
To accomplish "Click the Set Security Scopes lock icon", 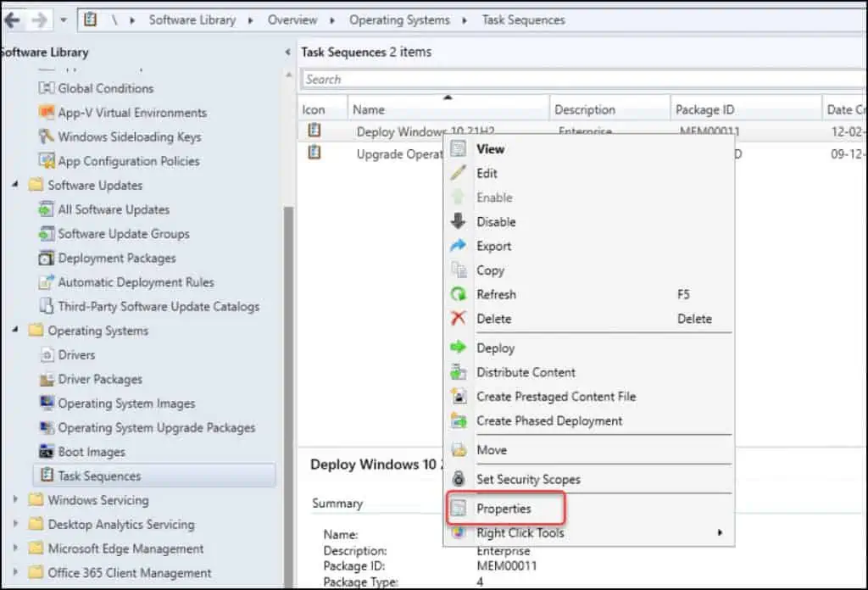I will [459, 479].
